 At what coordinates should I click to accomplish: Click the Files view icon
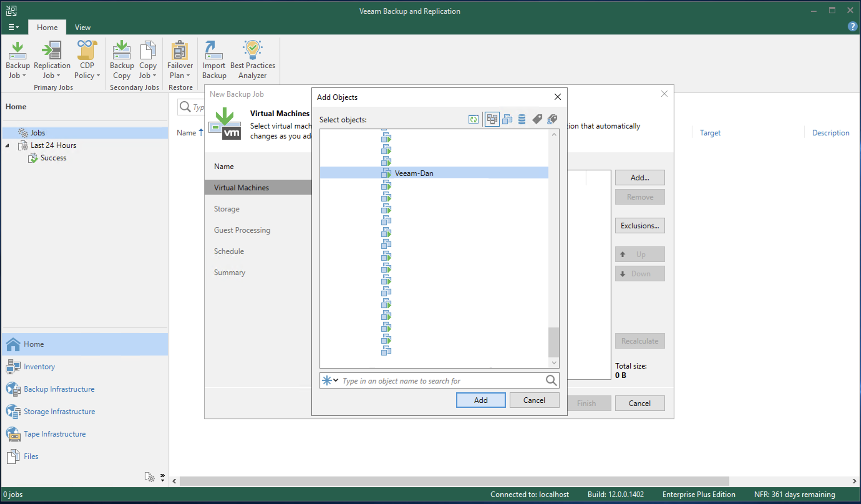coord(13,457)
